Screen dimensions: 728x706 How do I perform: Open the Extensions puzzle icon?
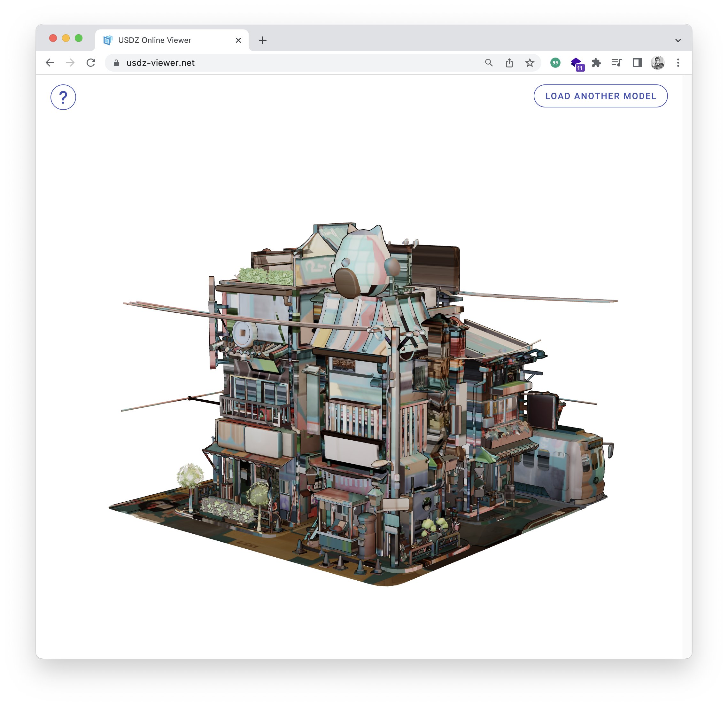(x=596, y=63)
